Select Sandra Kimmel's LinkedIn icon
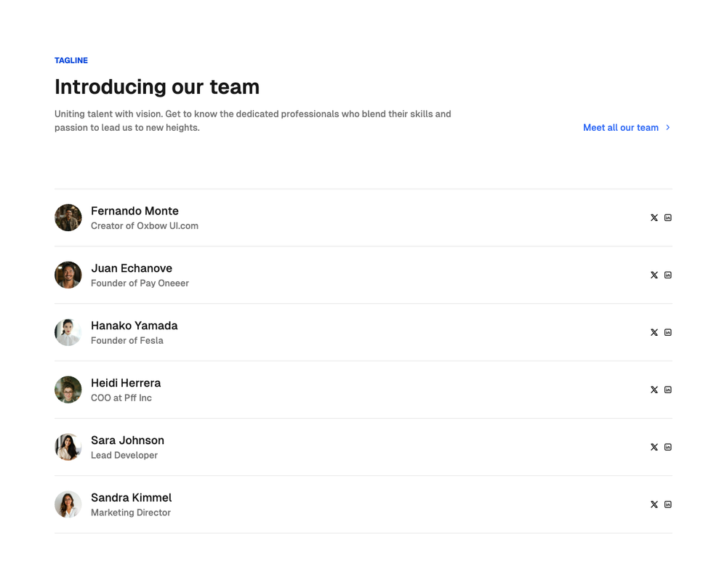The height and width of the screenshot is (588, 727). tap(667, 504)
